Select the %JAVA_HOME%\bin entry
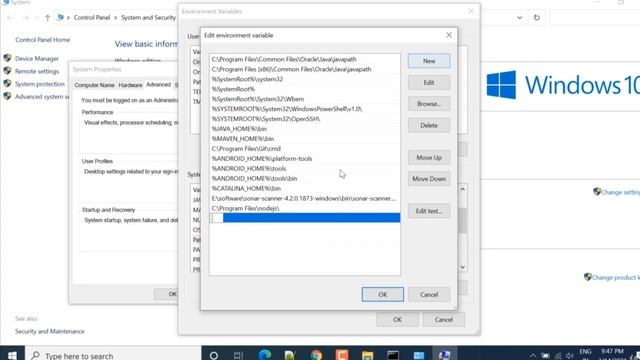Screen dimensions: 640x360 pos(304,129)
